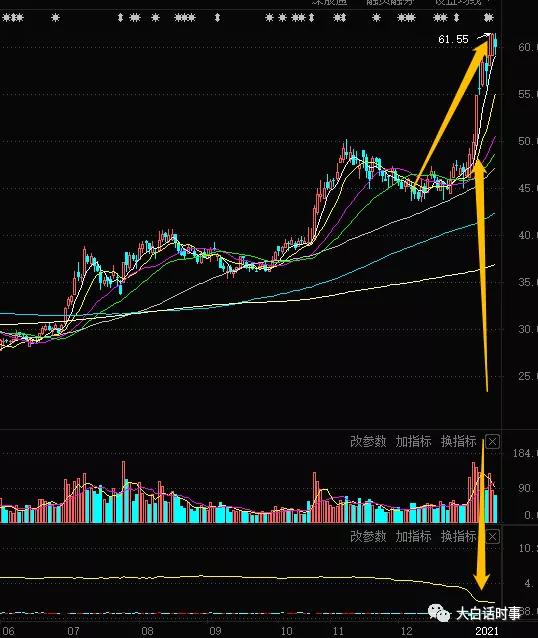Click the rightmost event marker above the price peak
Screen dimensions: 538x638
click(x=489, y=18)
